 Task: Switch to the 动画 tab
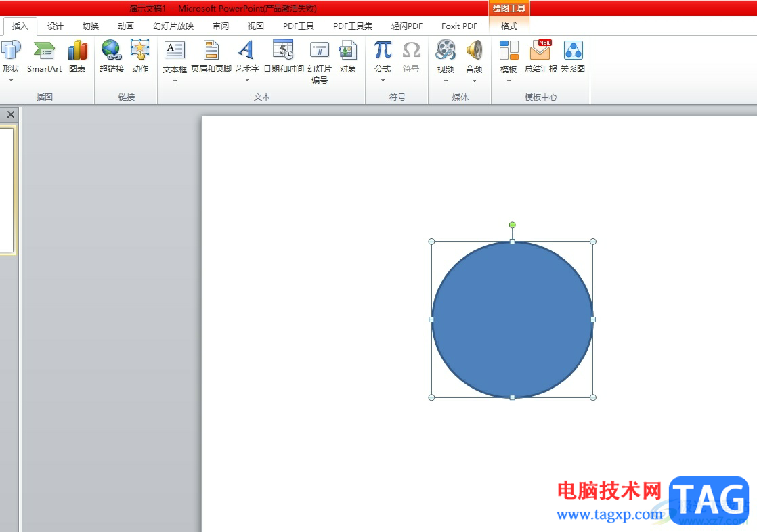[125, 26]
